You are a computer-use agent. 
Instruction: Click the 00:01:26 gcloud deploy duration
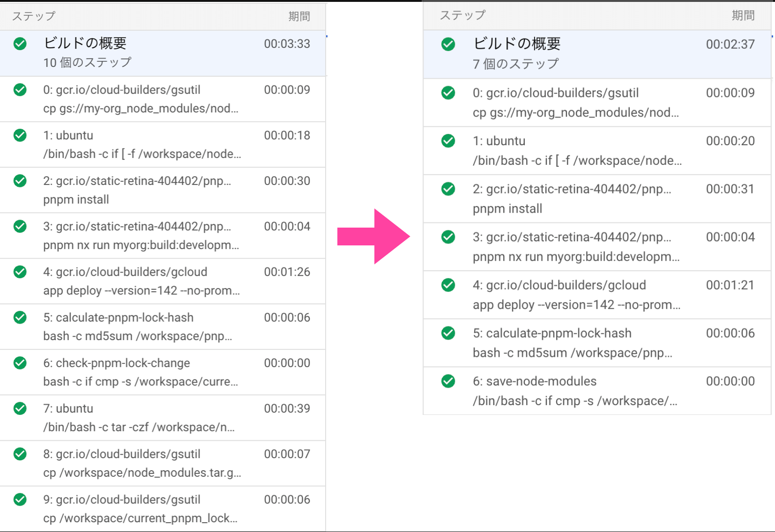pos(287,272)
